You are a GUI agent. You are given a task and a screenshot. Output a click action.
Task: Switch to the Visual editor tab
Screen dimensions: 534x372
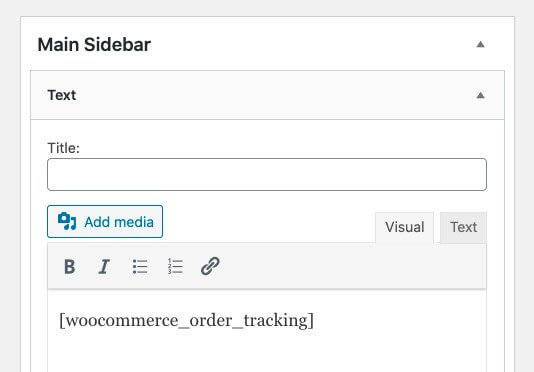(x=404, y=227)
